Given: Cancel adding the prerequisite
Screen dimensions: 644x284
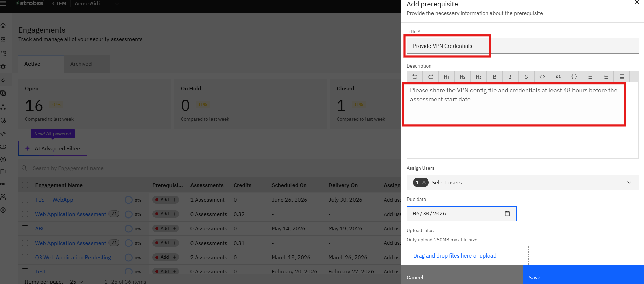Looking at the screenshot, I should click(x=462, y=274).
